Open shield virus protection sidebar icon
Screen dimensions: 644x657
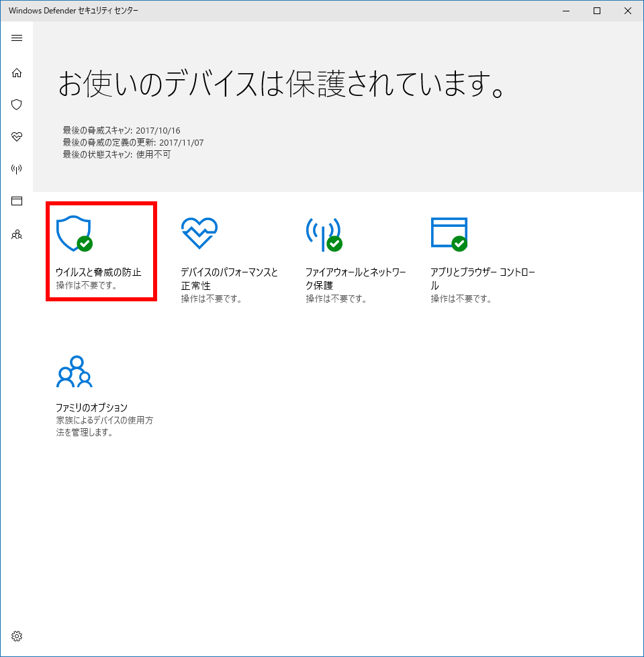click(17, 104)
